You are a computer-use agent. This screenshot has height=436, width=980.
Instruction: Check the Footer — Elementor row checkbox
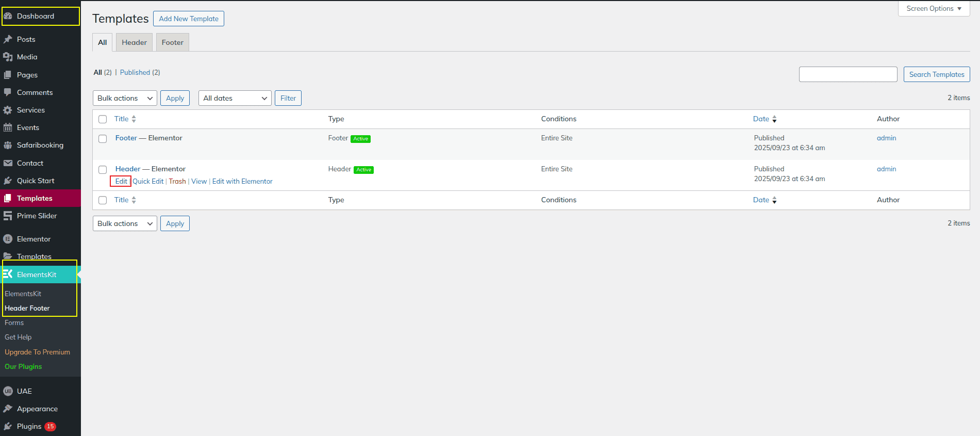[103, 139]
